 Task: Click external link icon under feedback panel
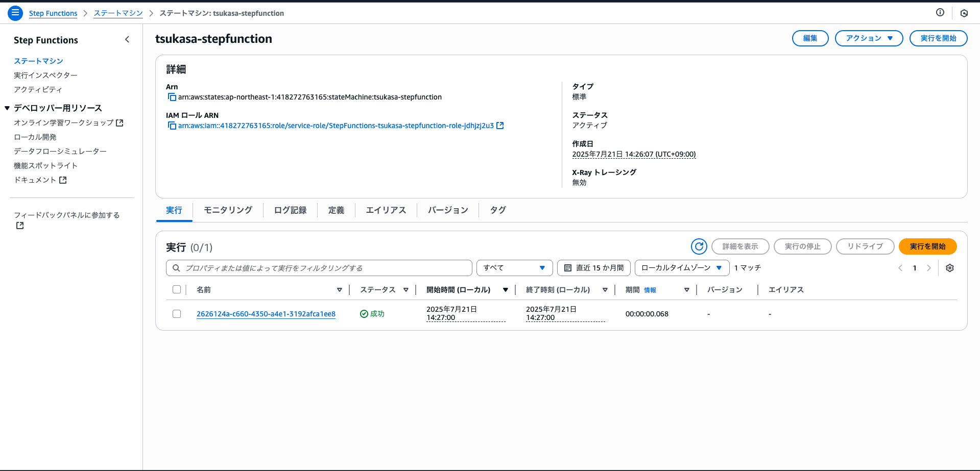point(20,226)
